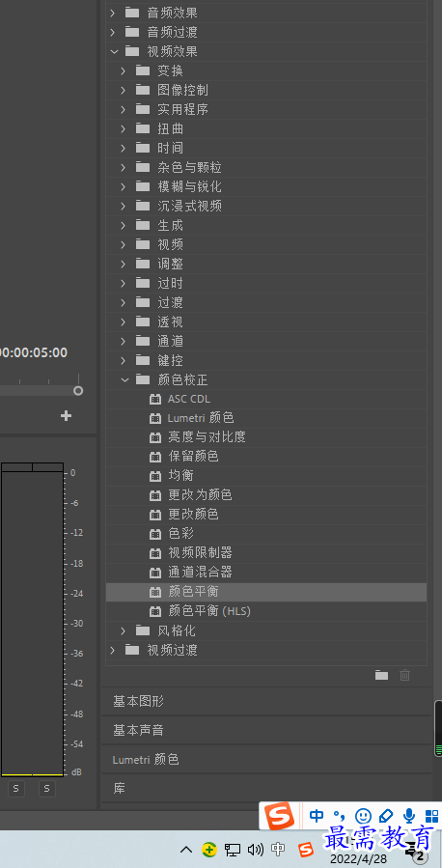Toggle the right channel solo S button

(x=47, y=788)
